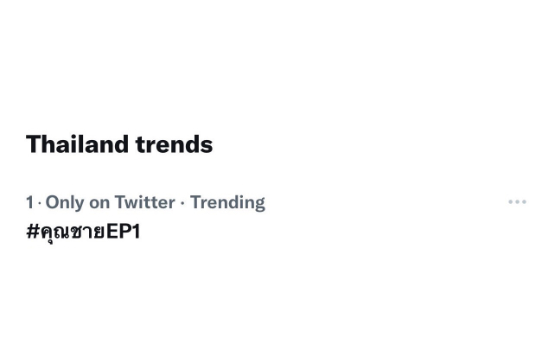
Task: Click the ellipsis icon beside the top trend
Action: pos(517,202)
